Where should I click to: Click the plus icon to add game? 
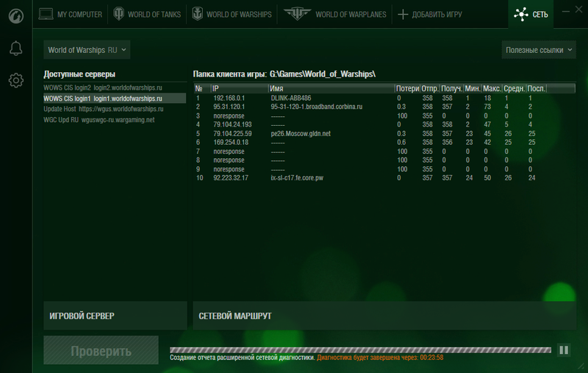click(403, 15)
